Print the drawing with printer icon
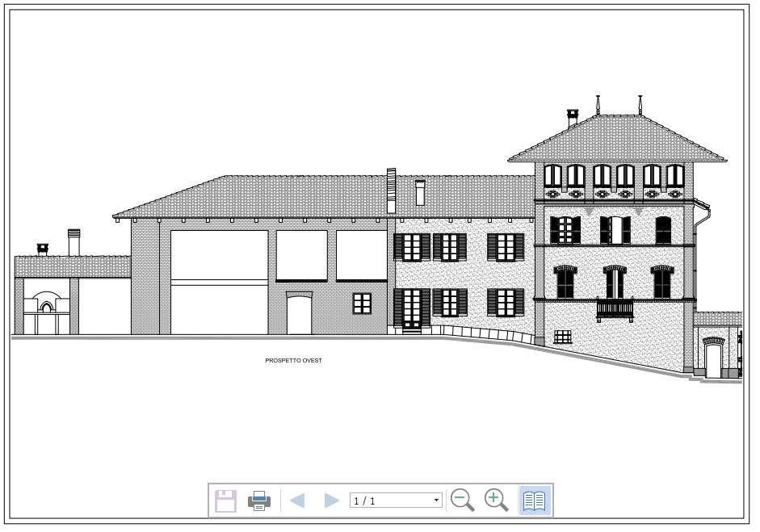 [259, 501]
